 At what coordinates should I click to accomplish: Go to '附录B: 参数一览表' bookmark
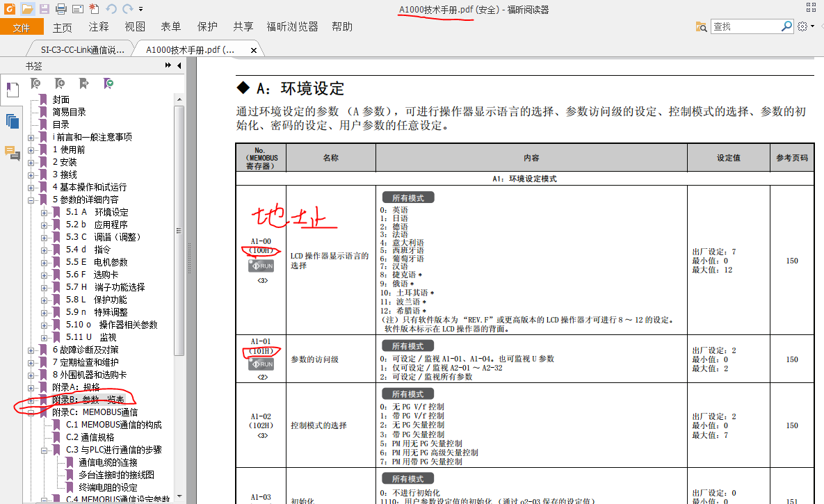coord(89,400)
